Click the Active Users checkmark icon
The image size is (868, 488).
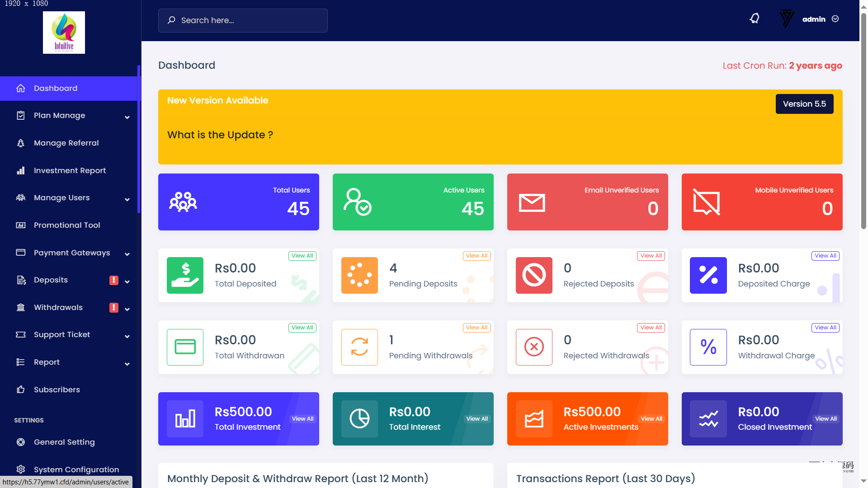click(357, 202)
